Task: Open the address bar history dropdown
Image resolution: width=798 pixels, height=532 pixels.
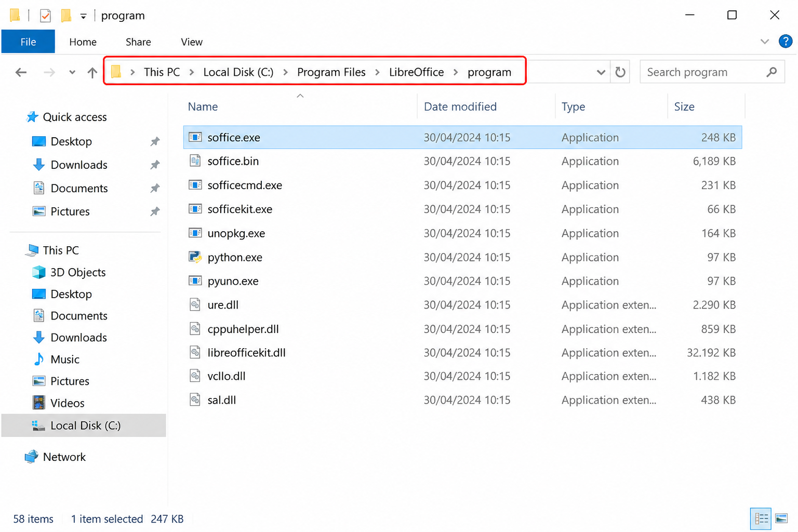Action: click(601, 72)
